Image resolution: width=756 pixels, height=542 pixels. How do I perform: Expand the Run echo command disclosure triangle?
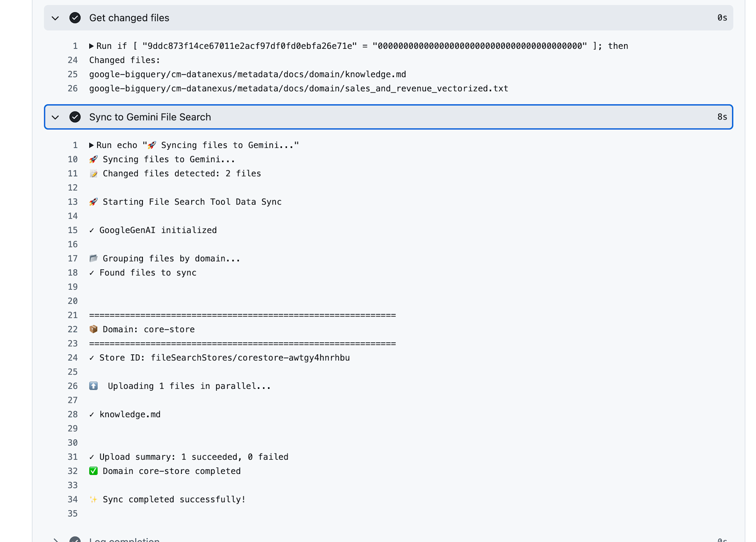tap(91, 145)
